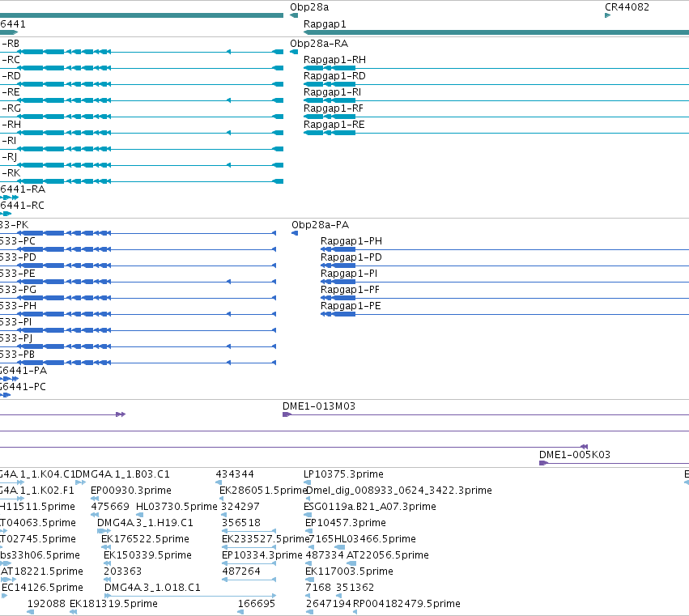Select EST label EC14126.5prime
The height and width of the screenshot is (616, 689).
(42, 588)
